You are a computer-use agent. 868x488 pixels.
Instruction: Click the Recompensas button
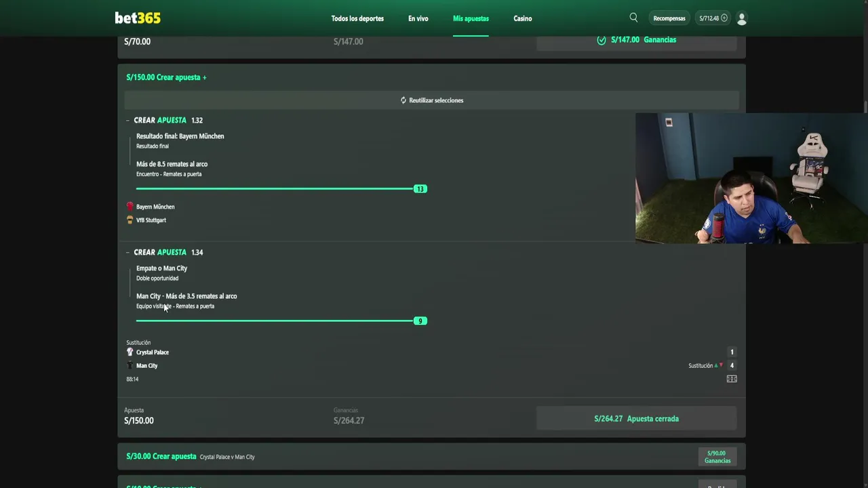click(669, 18)
